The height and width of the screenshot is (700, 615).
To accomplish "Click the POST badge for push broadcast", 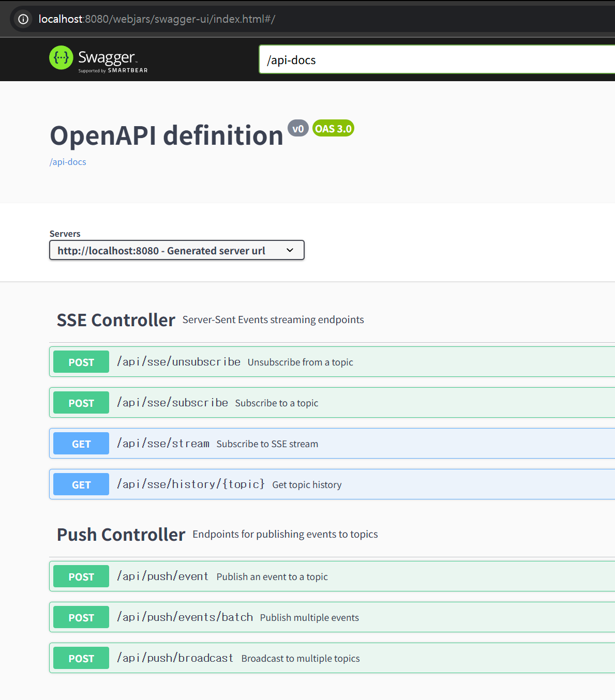I will click(81, 658).
